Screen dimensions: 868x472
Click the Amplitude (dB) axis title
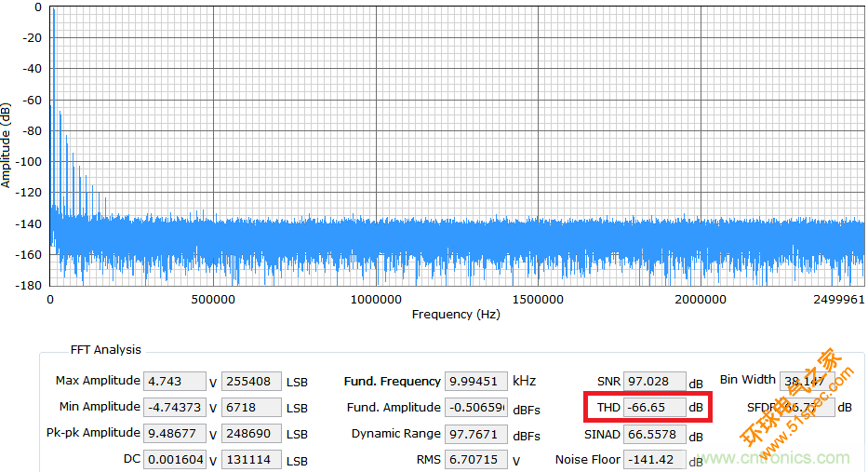[x=7, y=145]
